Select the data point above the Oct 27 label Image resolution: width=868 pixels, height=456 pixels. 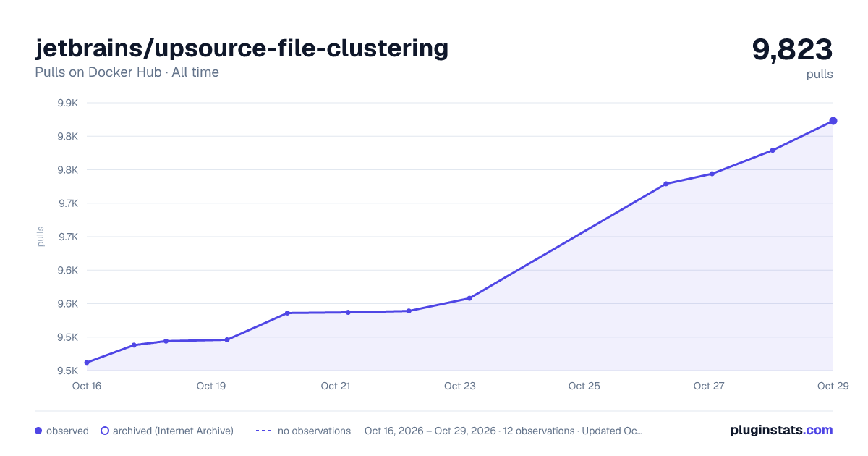tap(712, 174)
